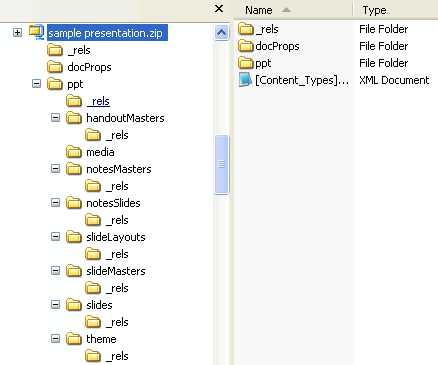Collapse the slideMasters folder node
The width and height of the screenshot is (438, 365).
55,271
